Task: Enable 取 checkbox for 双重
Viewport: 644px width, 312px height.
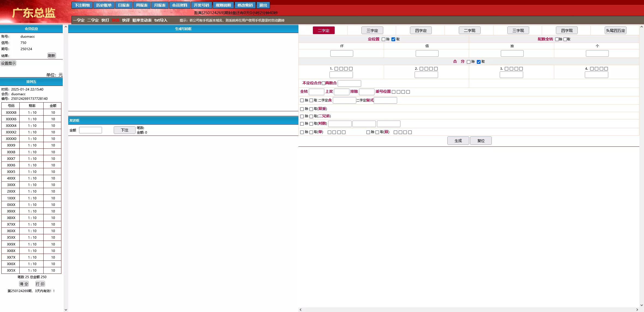Action: click(x=311, y=109)
